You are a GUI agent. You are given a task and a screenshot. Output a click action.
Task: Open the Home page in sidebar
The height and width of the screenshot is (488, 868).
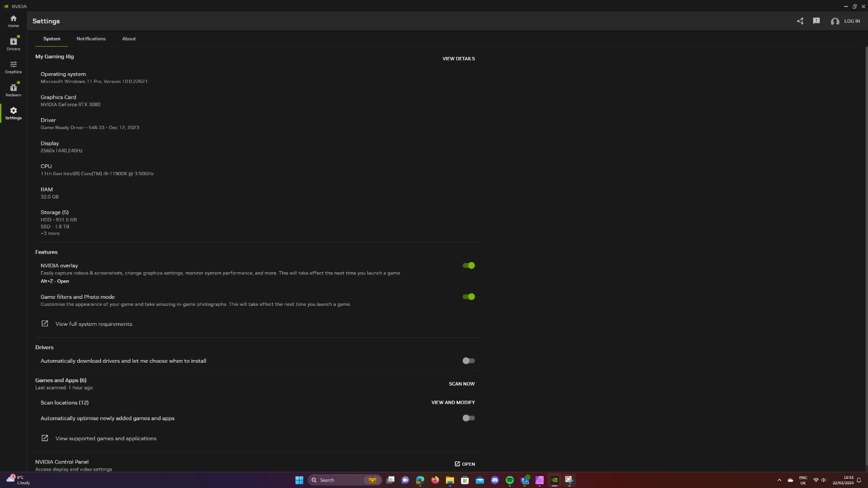(x=13, y=21)
